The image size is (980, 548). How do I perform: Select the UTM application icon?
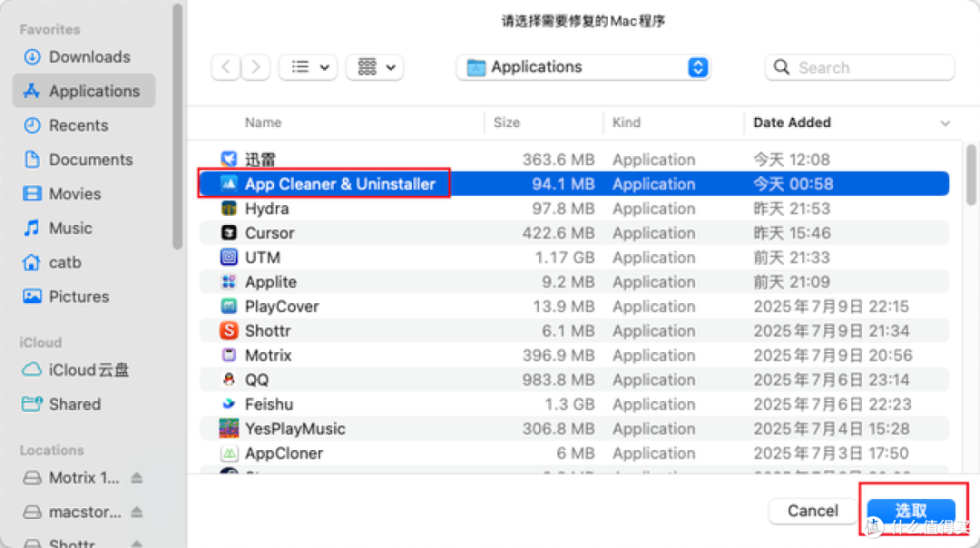point(229,257)
